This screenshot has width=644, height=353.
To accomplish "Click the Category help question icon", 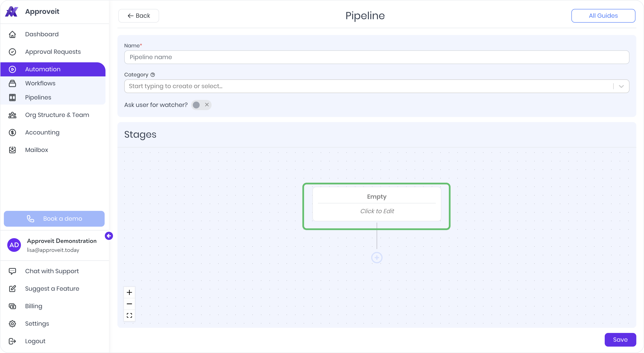I will [153, 74].
